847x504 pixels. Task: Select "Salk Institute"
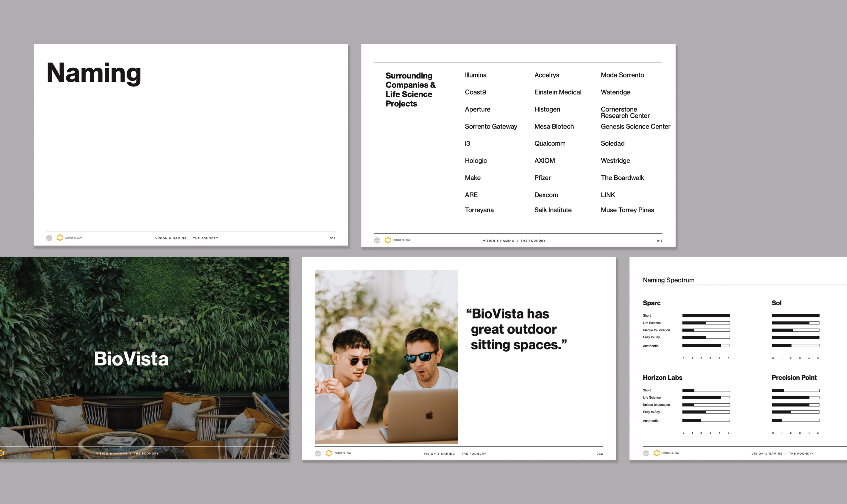[552, 210]
